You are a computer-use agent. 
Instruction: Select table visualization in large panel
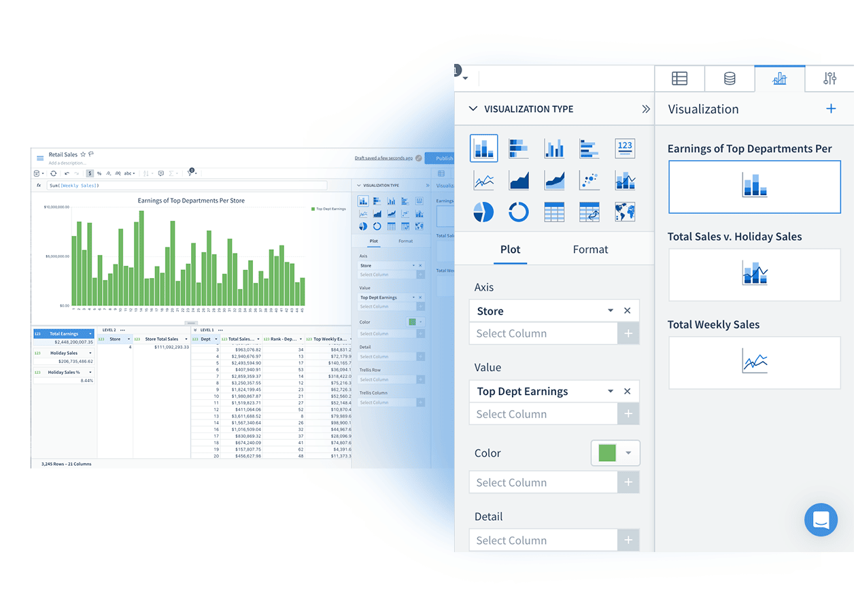coord(554,212)
